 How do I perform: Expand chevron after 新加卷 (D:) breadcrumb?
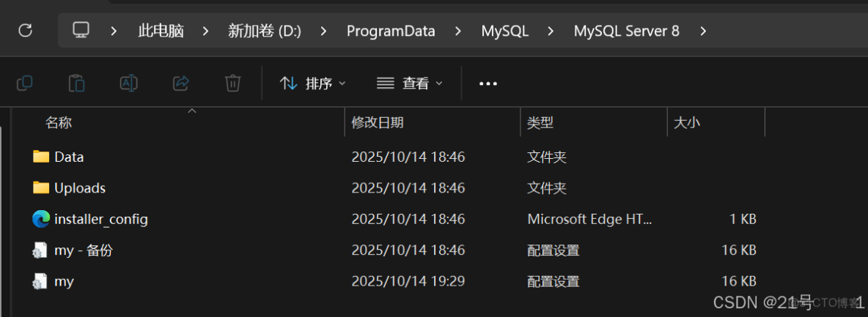324,31
